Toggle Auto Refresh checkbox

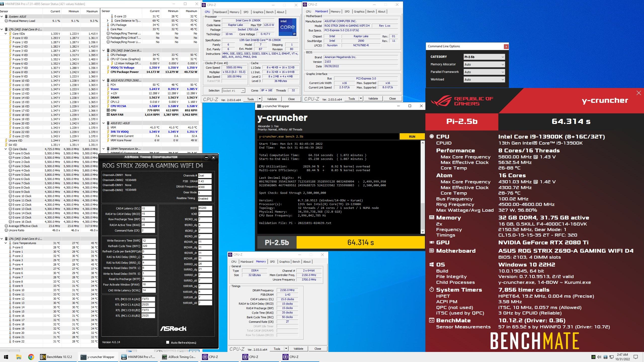tap(168, 342)
